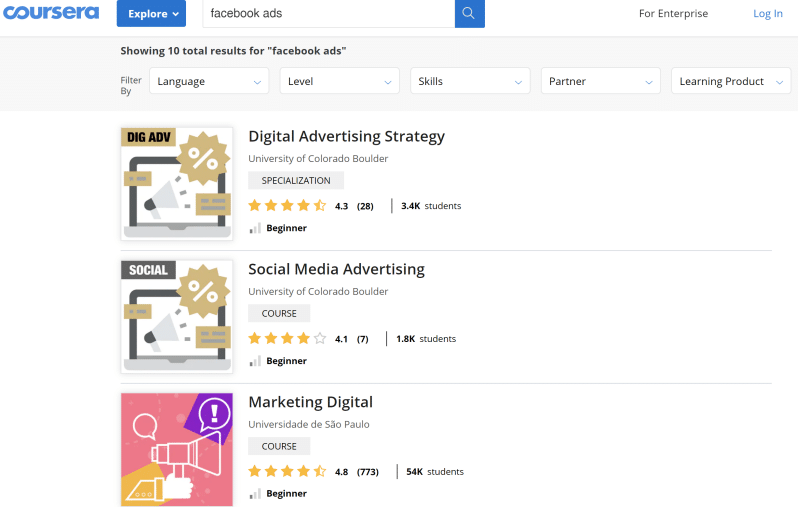Viewport: 798px width, 507px height.
Task: Click the Beginner level icon for Digital Advertising Strategy
Action: (255, 228)
